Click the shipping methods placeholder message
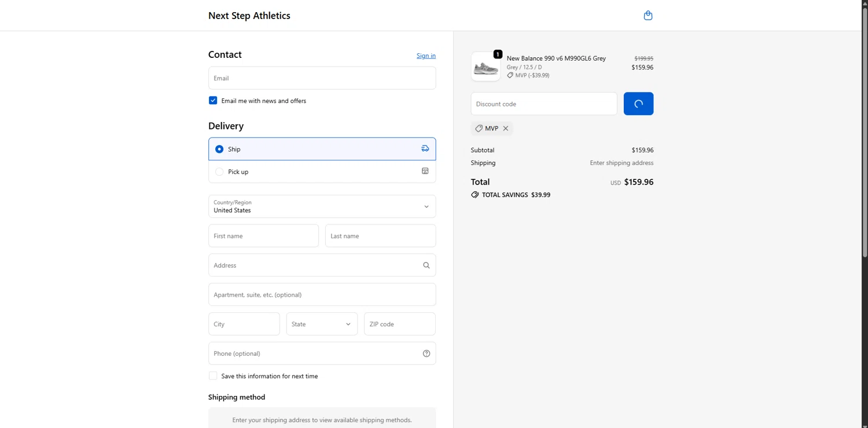868x428 pixels. pyautogui.click(x=322, y=420)
